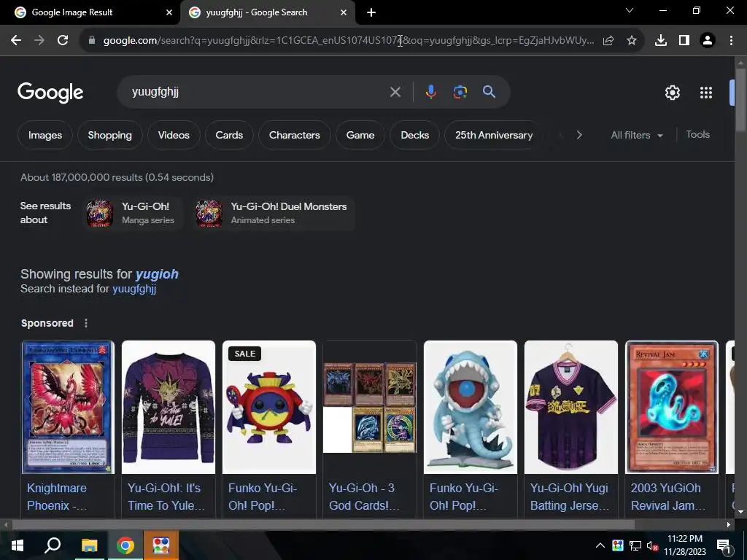Filter results by Images
This screenshot has height=560, width=747.
(45, 135)
